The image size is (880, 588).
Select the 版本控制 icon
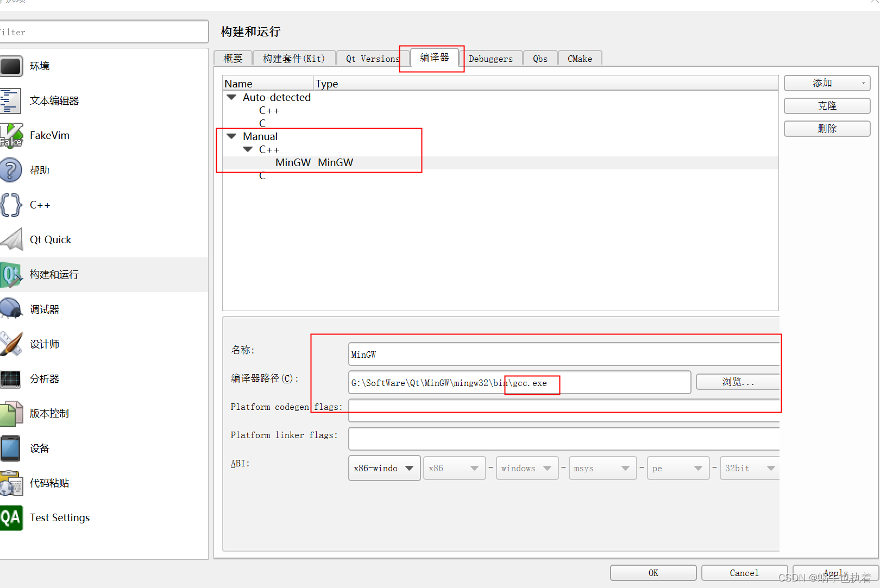click(x=11, y=414)
